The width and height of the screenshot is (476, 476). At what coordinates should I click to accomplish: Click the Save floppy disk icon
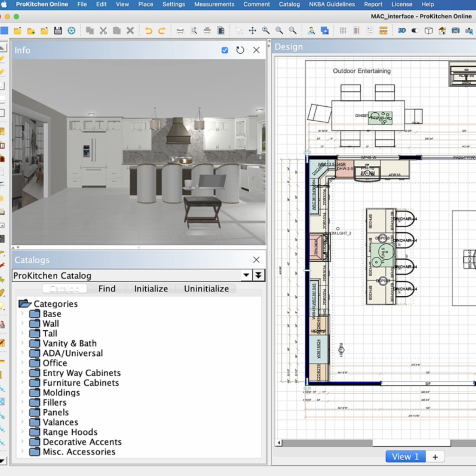click(58, 30)
